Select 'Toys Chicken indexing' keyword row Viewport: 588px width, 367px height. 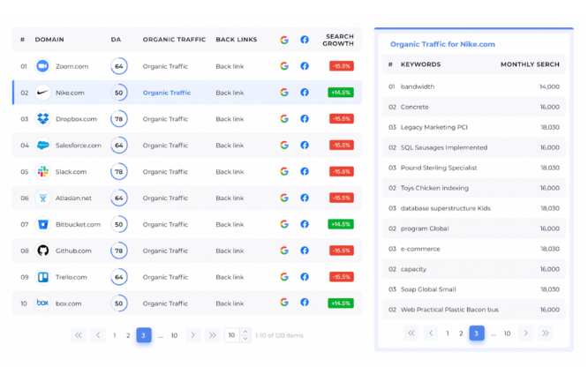tap(473, 188)
